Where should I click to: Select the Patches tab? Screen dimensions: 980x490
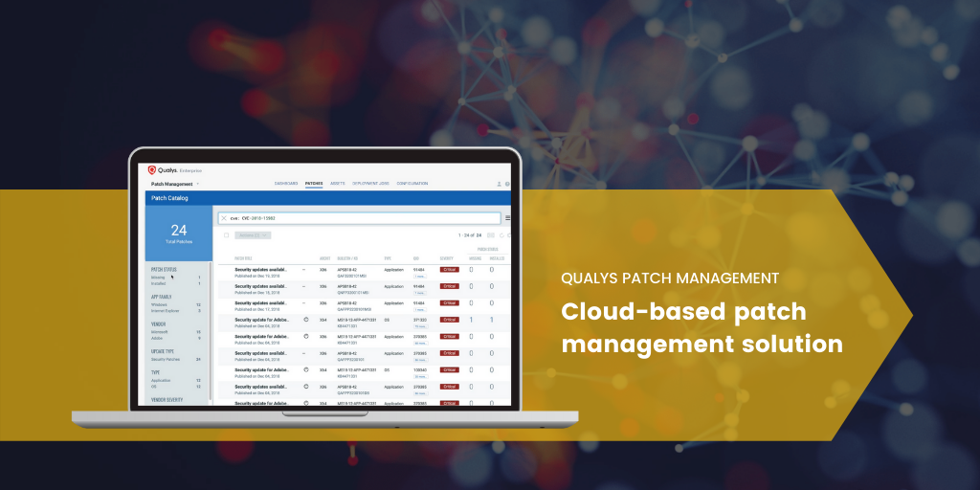point(314,184)
